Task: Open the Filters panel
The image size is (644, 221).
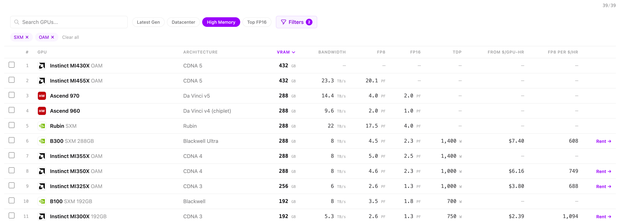Action: (296, 22)
